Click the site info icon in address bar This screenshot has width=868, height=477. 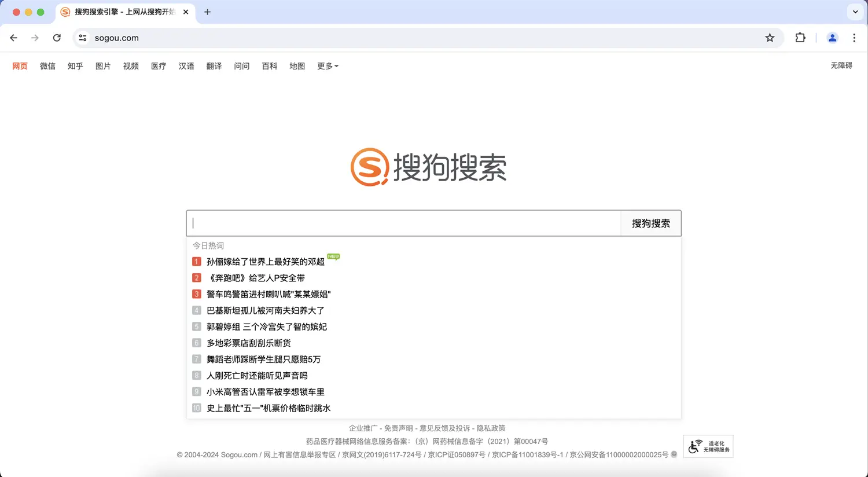click(x=83, y=38)
